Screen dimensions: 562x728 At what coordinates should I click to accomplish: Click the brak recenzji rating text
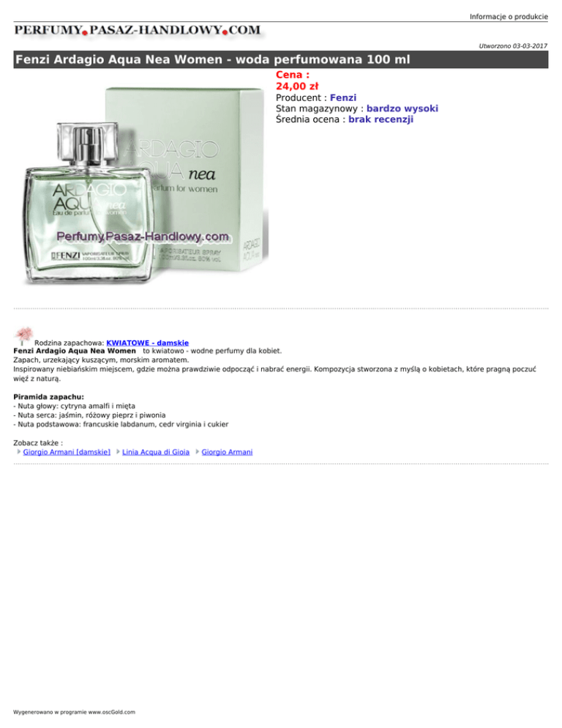pyautogui.click(x=381, y=119)
